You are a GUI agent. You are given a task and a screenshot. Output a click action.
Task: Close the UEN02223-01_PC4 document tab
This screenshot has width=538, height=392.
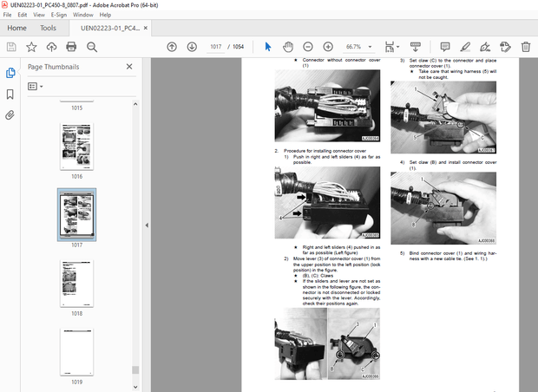(146, 28)
